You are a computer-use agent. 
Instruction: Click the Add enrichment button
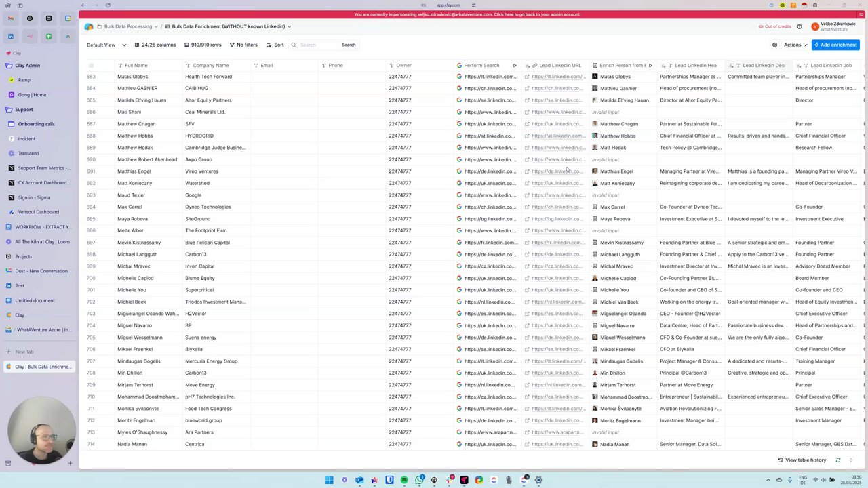pyautogui.click(x=835, y=45)
